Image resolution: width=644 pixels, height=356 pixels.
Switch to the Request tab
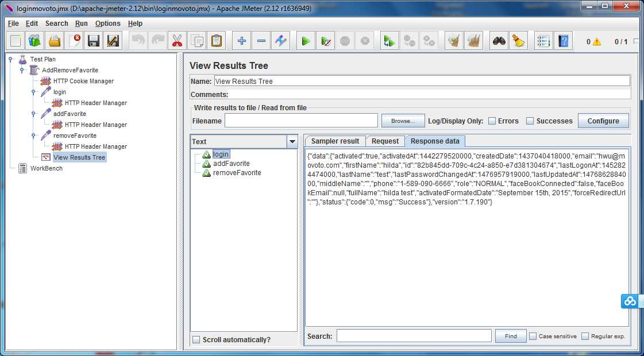(x=385, y=141)
